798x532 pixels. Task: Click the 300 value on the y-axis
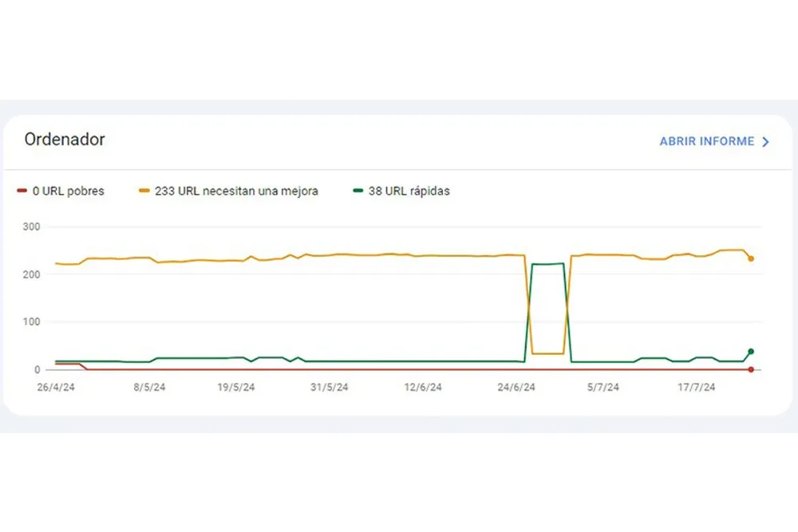[32, 227]
